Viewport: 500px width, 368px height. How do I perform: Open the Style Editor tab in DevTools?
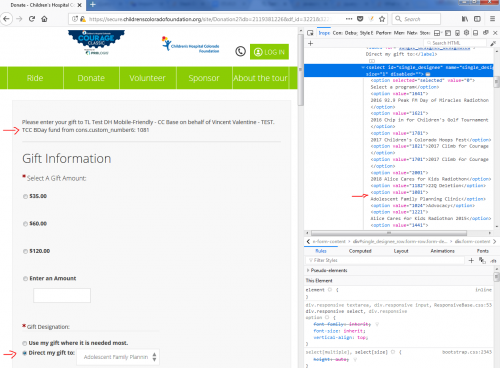click(x=366, y=33)
